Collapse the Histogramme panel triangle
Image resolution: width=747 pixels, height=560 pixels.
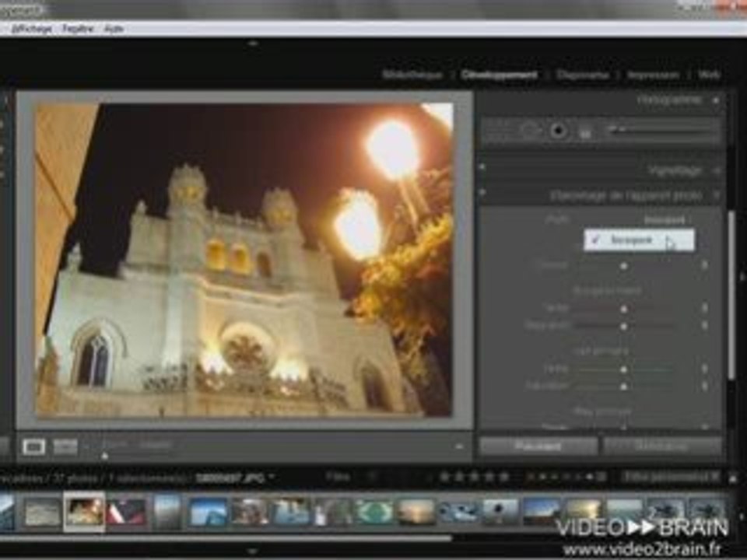(716, 100)
